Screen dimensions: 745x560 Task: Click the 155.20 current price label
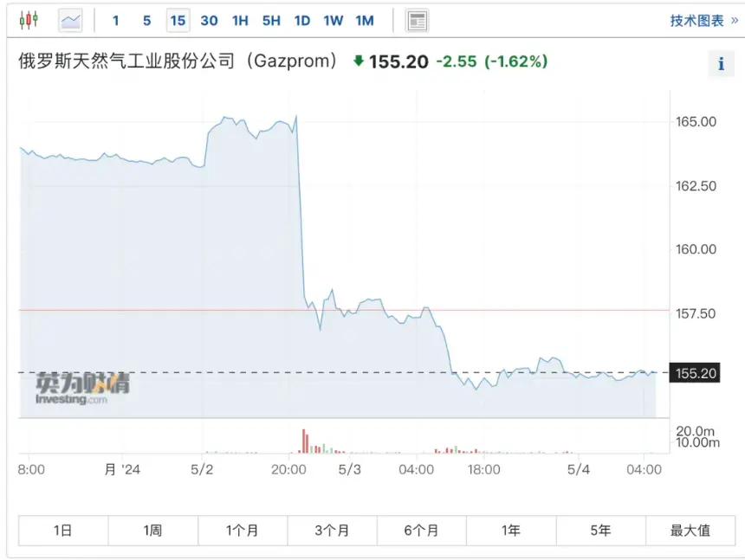tap(696, 373)
